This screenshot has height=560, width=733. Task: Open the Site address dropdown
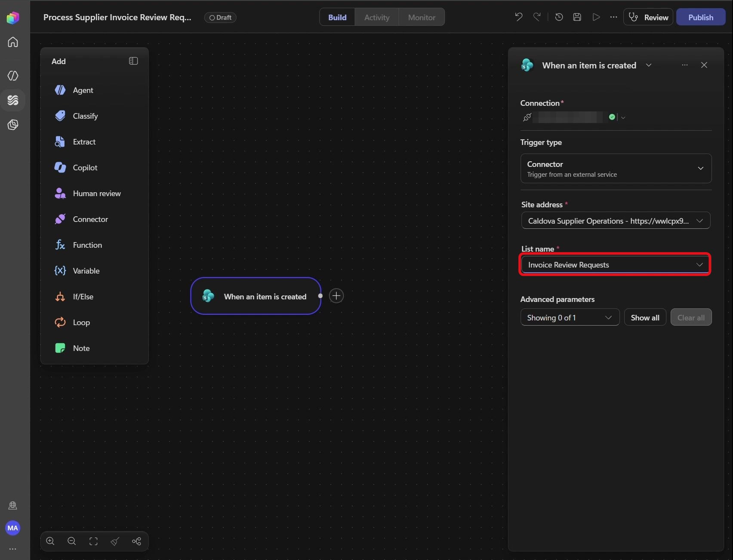(616, 221)
